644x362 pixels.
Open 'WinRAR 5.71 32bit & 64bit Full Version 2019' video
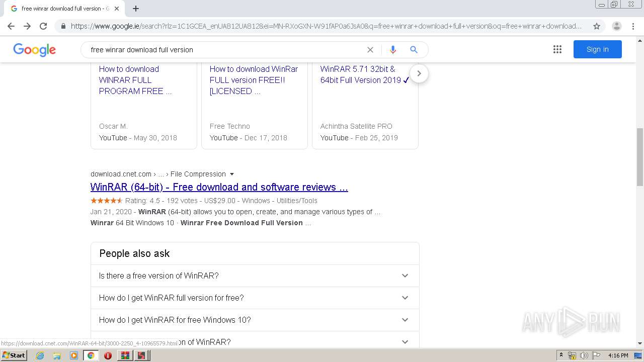[x=365, y=74]
